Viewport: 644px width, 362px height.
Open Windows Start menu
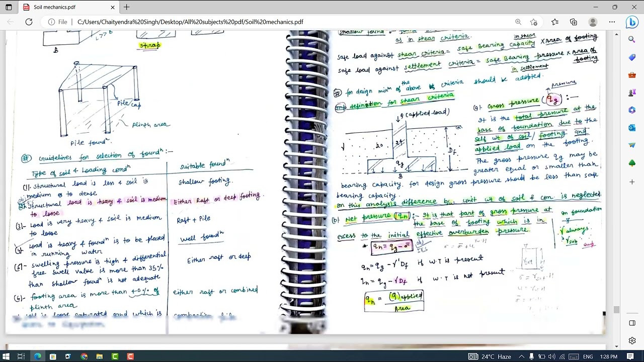coord(7,356)
